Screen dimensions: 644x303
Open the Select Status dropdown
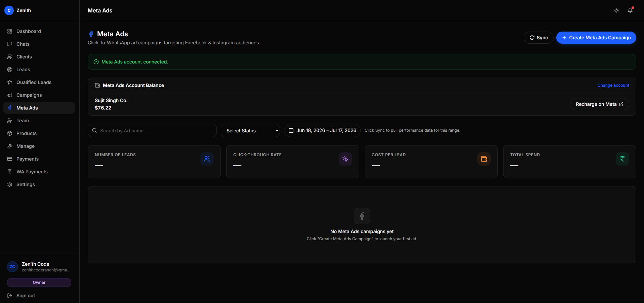250,130
